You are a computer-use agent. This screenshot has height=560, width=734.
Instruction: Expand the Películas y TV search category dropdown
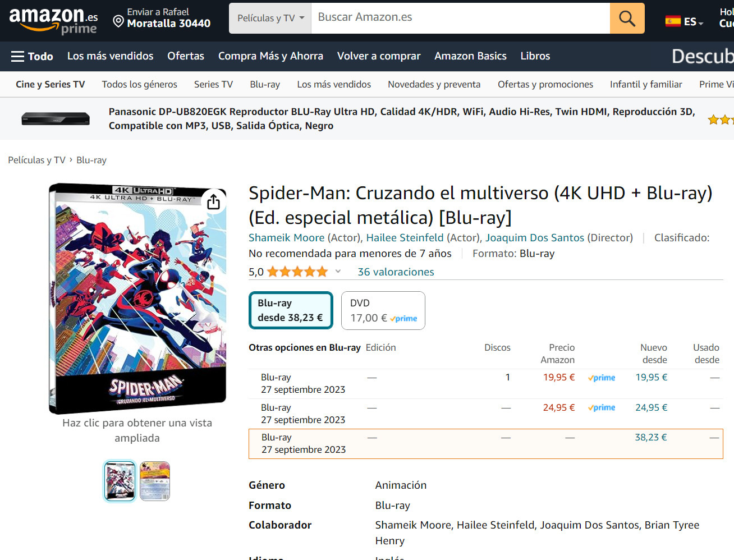click(270, 18)
